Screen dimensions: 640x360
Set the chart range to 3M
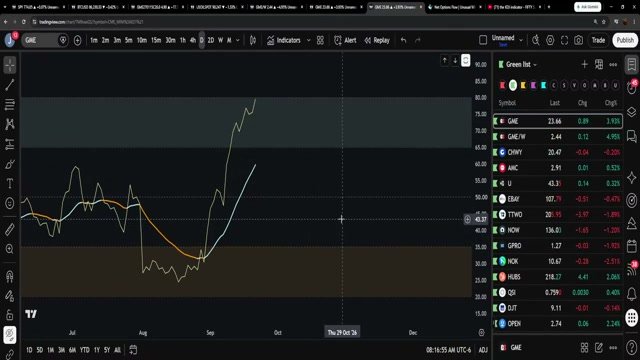click(61, 350)
